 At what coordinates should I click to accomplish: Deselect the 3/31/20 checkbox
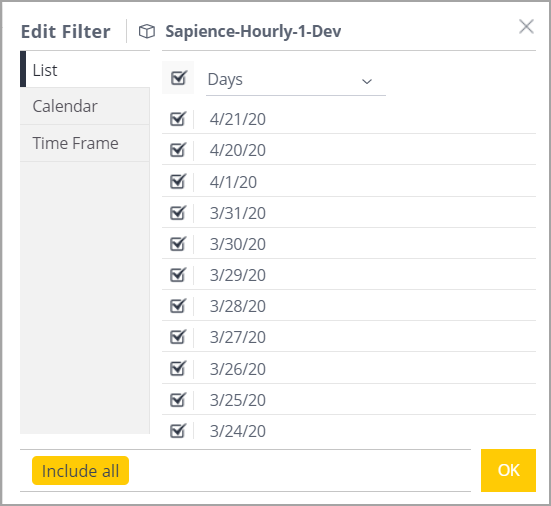(x=178, y=212)
